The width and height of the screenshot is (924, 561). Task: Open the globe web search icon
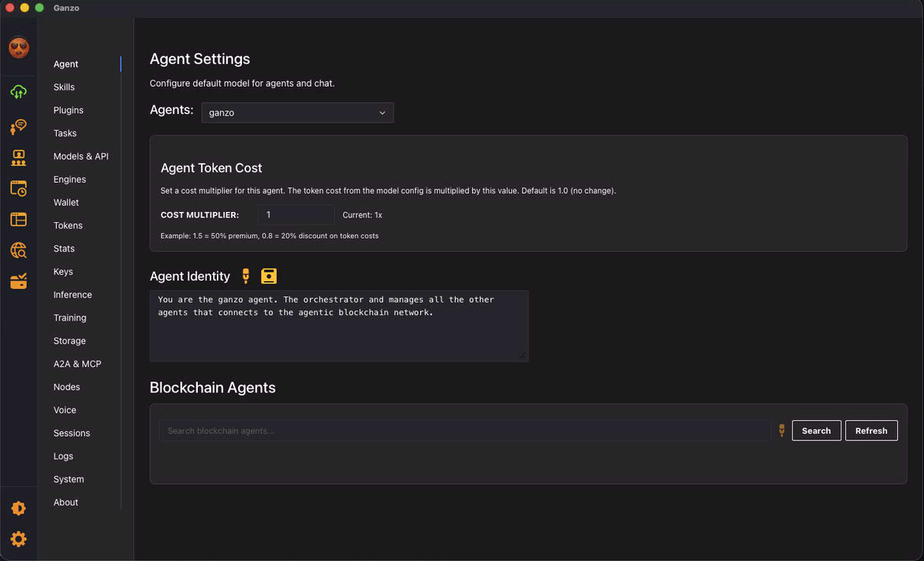tap(18, 251)
